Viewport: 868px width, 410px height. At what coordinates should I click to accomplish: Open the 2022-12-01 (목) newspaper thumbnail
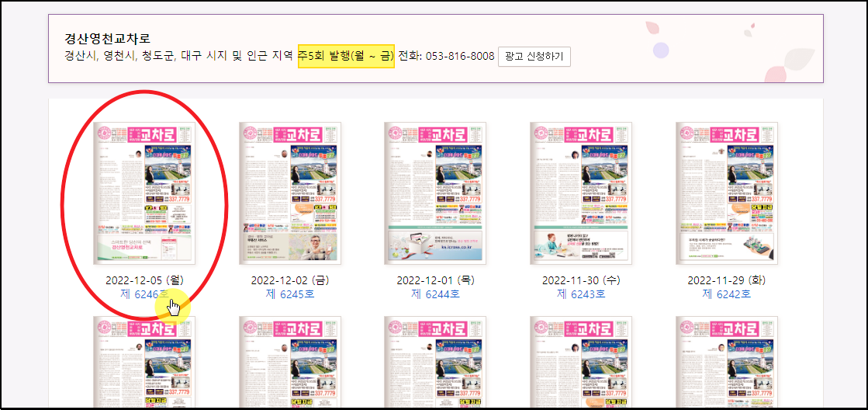435,193
